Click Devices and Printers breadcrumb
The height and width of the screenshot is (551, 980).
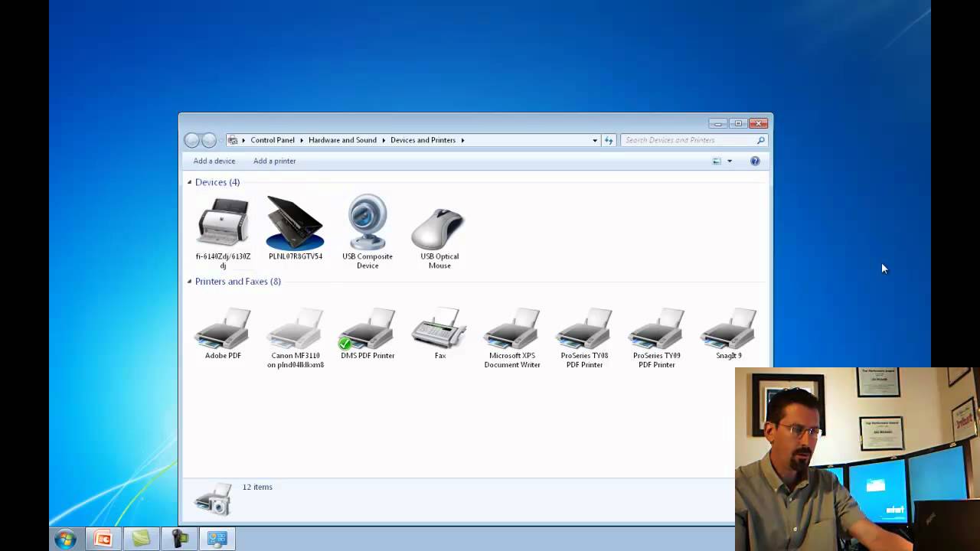click(423, 140)
